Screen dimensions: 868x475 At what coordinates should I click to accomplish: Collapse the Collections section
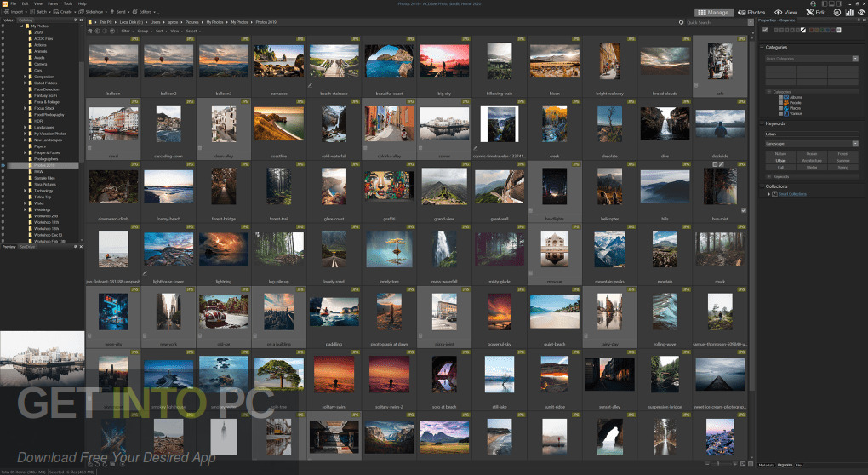pyautogui.click(x=762, y=186)
